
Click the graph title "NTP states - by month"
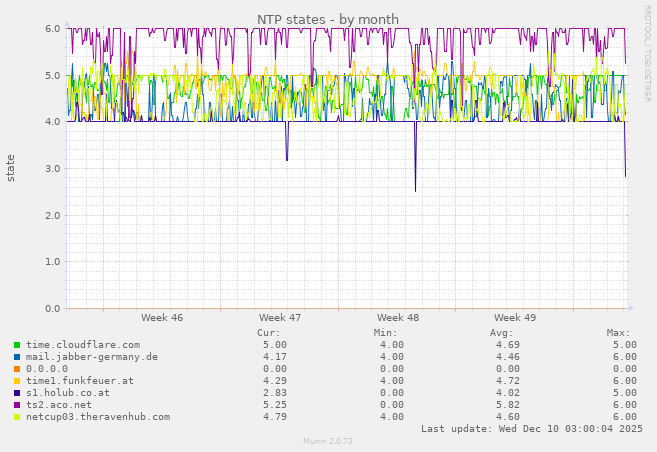(x=328, y=20)
